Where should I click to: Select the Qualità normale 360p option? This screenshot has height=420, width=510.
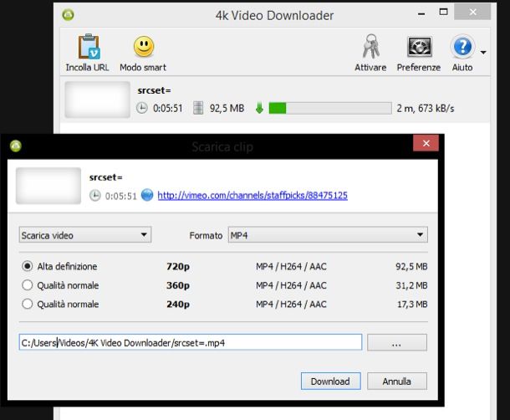[28, 285]
